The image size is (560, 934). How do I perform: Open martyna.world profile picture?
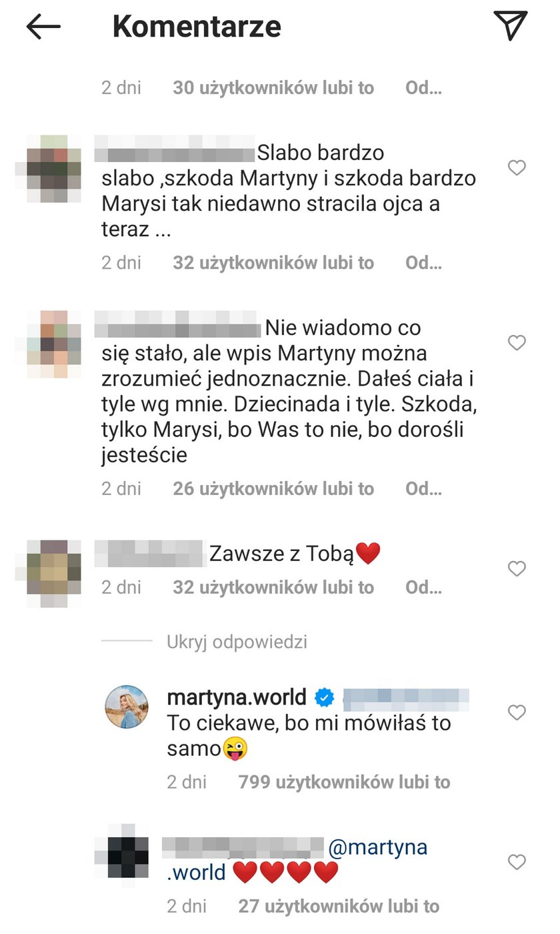(127, 707)
